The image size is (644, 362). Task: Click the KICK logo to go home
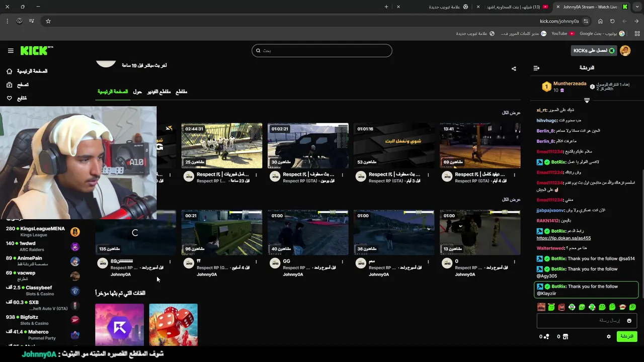(x=36, y=50)
